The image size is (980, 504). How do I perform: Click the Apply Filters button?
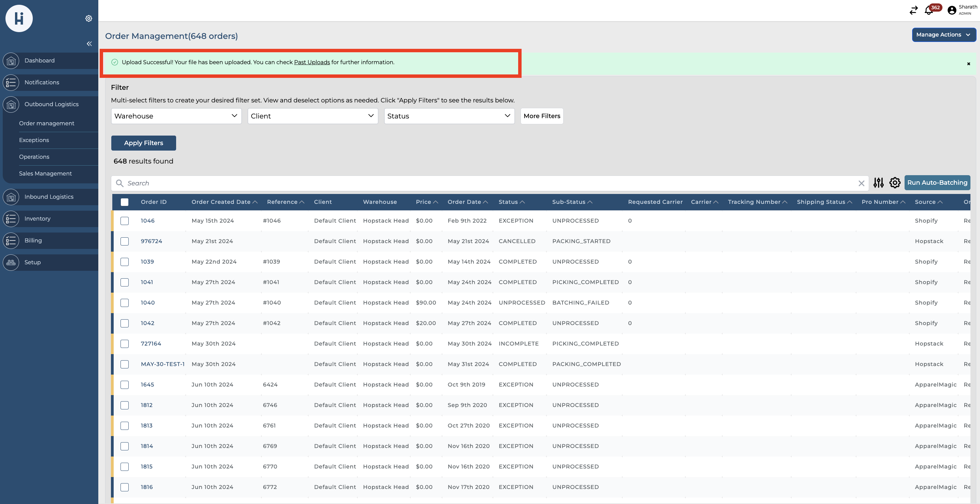coord(143,143)
